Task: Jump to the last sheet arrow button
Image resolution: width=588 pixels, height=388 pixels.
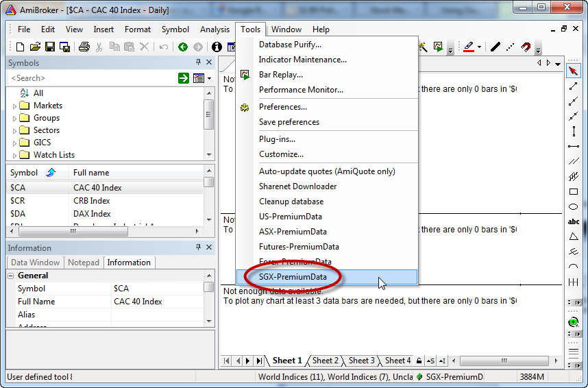Action: [259, 361]
